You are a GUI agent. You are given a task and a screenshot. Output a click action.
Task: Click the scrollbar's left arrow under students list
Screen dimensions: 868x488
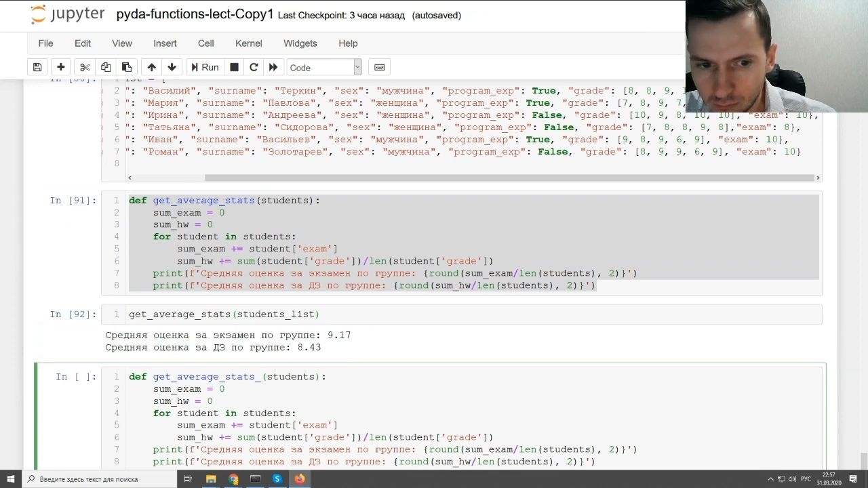tap(130, 178)
